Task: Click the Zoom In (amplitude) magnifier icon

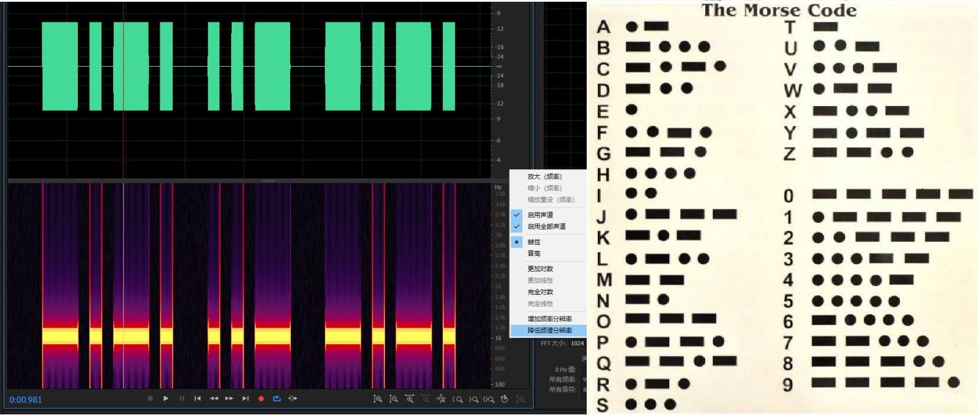Action: click(378, 399)
